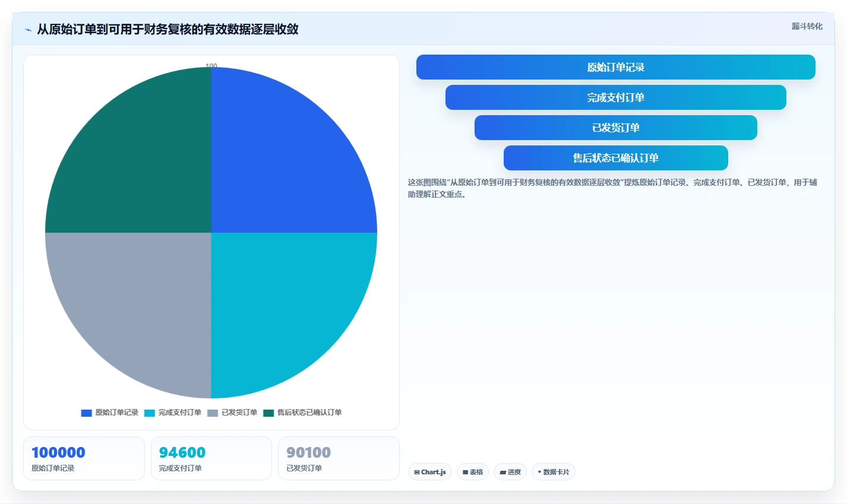Click the 进度 tag chip
Image resolution: width=847 pixels, height=504 pixels.
510,472
